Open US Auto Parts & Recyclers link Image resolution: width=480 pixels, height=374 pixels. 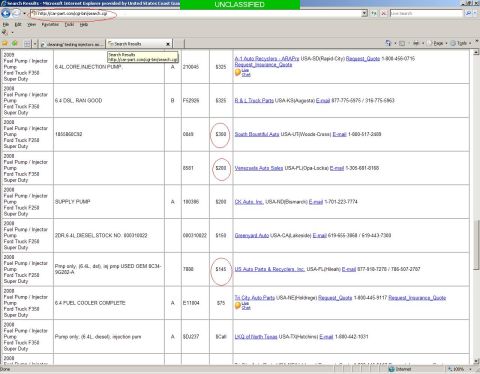(270, 269)
